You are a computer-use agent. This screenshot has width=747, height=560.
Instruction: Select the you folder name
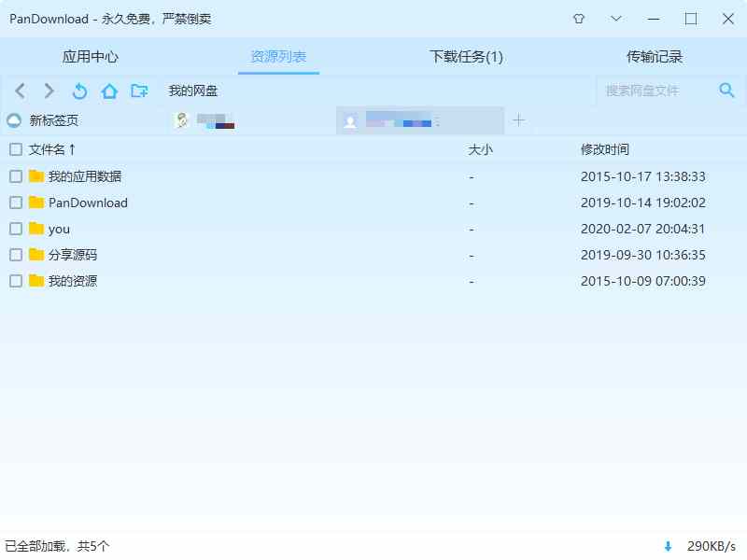[x=59, y=230]
